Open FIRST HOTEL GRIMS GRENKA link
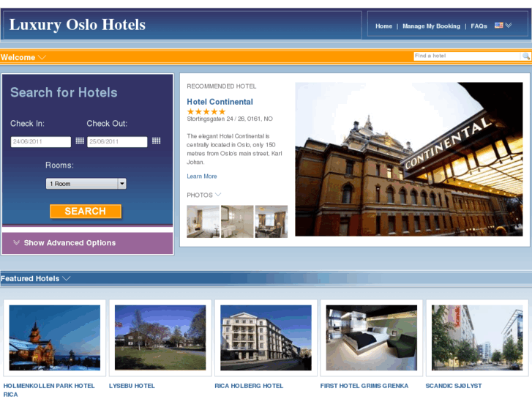532x399 pixels. (364, 386)
